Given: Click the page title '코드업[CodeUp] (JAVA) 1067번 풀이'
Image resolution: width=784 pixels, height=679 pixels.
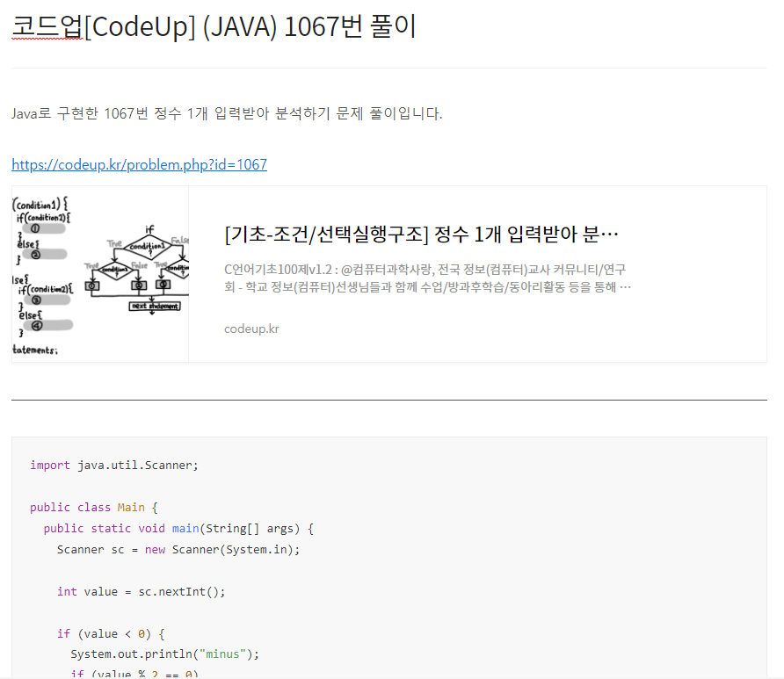Looking at the screenshot, I should click(x=214, y=26).
